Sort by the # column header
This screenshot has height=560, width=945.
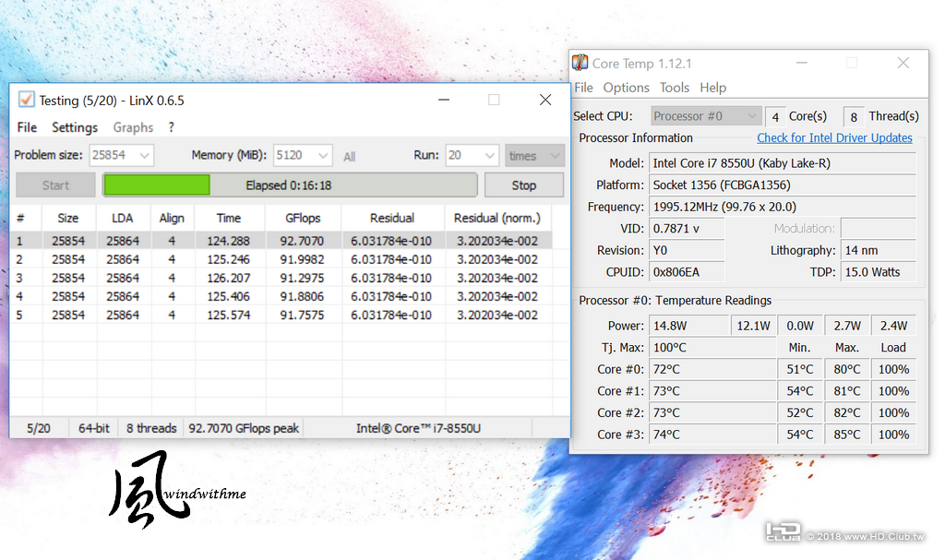(26, 219)
